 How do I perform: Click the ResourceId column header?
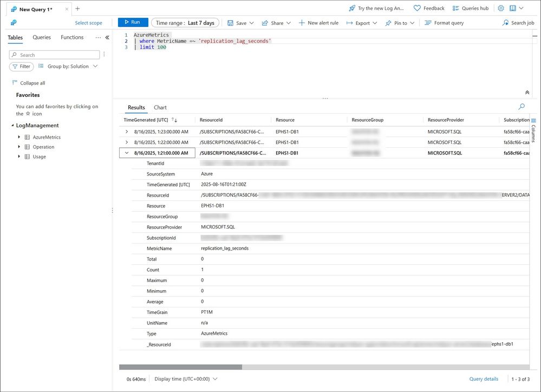(211, 120)
